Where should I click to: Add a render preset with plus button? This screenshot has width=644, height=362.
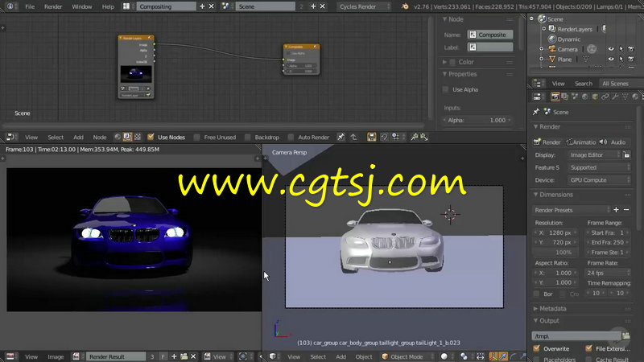tap(616, 210)
